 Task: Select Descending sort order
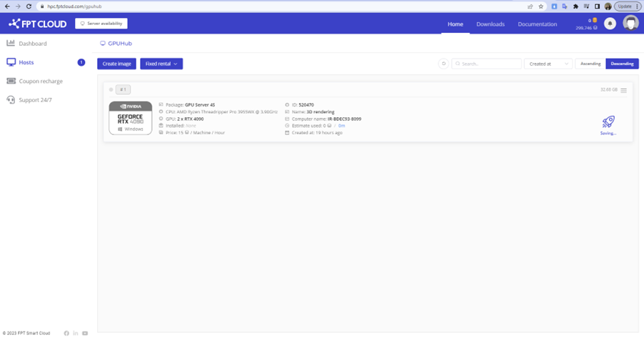(x=622, y=64)
